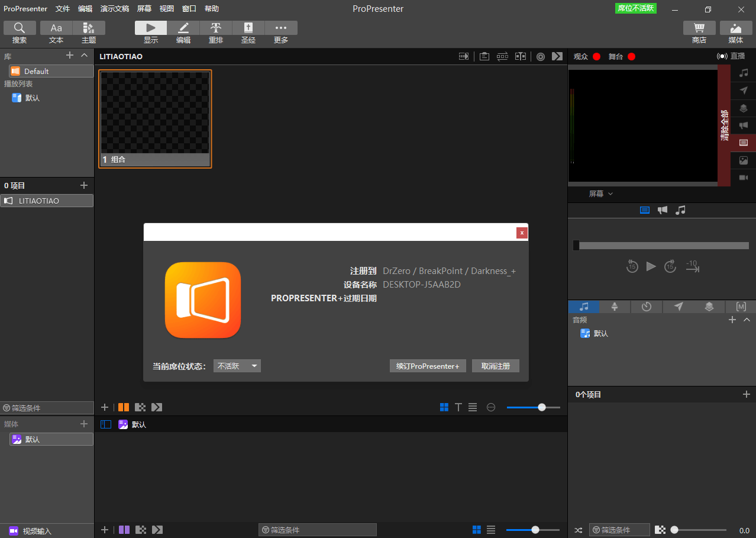Open the 视图 menu

167,9
